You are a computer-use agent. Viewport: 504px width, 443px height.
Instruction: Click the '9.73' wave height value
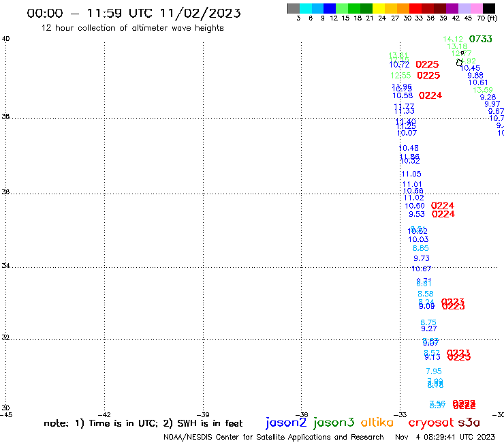coord(422,258)
